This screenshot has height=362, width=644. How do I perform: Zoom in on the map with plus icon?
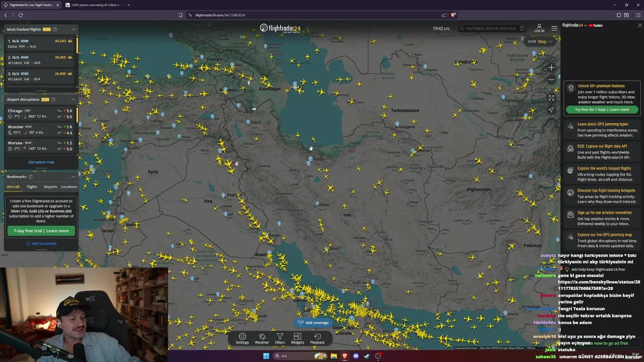click(551, 67)
